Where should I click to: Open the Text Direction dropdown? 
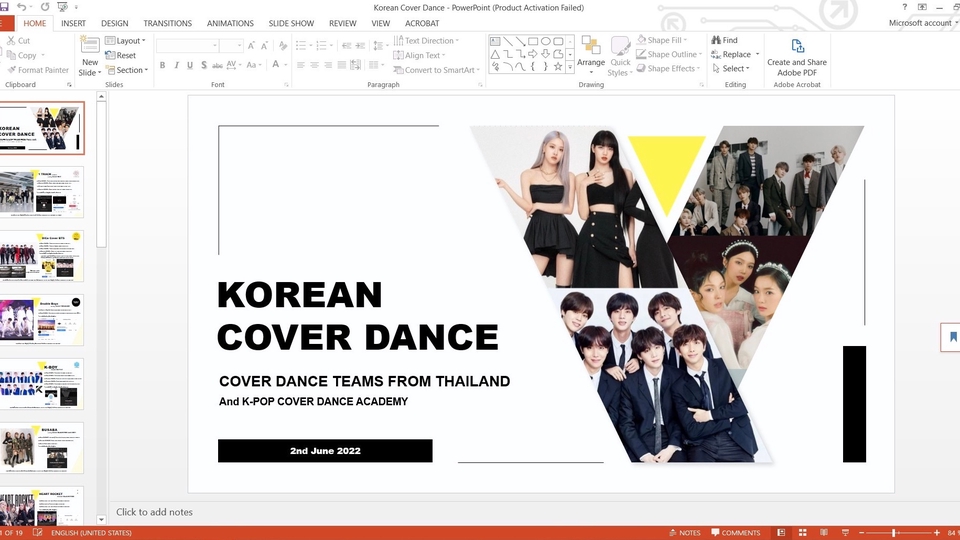(x=426, y=40)
